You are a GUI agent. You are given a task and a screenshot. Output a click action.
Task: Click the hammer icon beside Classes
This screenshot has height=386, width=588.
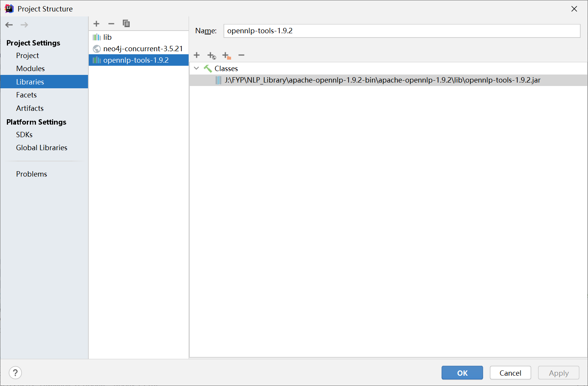(208, 68)
